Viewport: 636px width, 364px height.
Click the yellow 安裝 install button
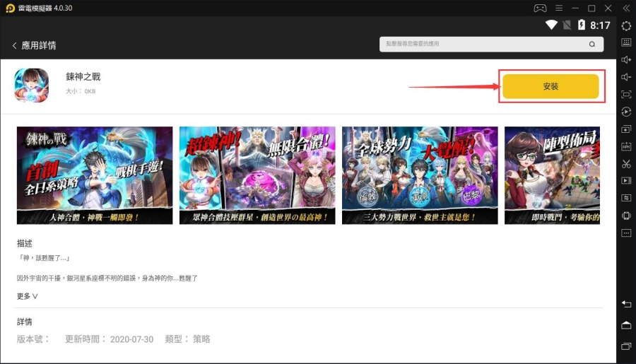(x=550, y=86)
